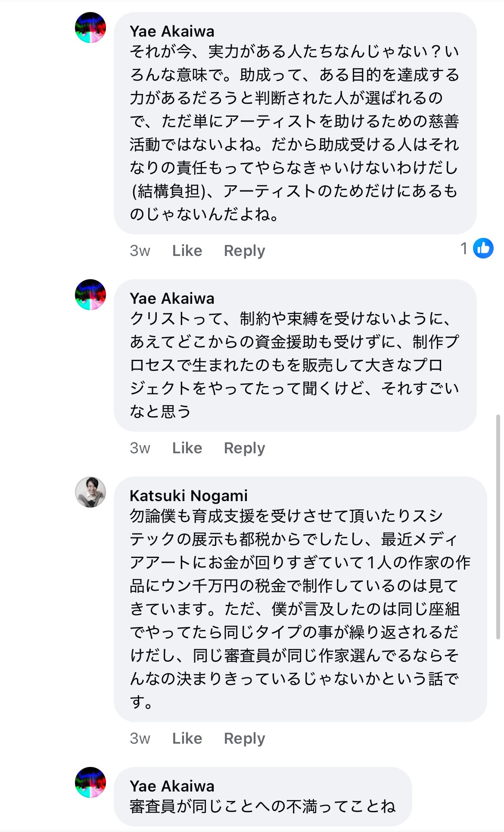Open Yae Akaiwa's avatar on first comment
The height and width of the screenshot is (832, 504).
click(x=90, y=28)
